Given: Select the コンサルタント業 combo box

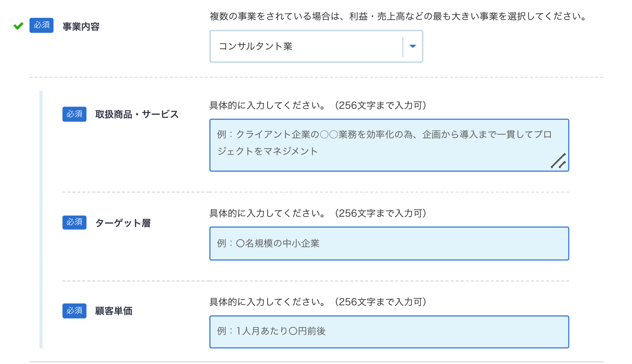Looking at the screenshot, I should [305, 46].
